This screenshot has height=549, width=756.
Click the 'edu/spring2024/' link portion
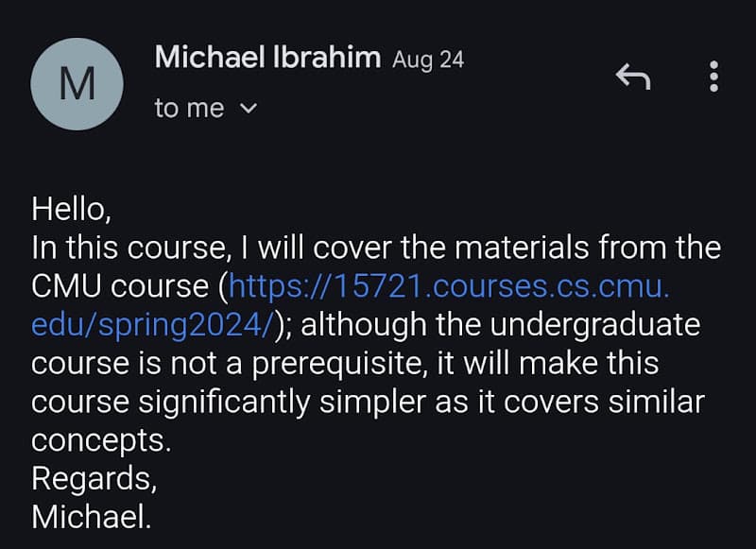(152, 325)
